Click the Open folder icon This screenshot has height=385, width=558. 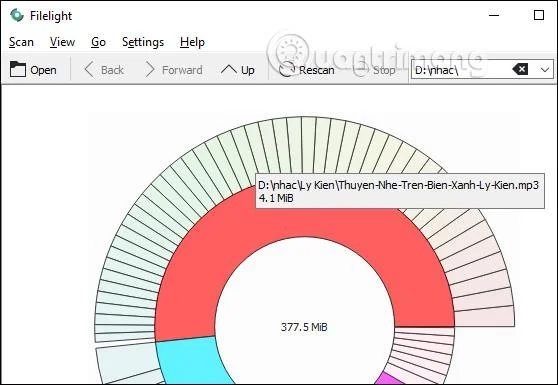(17, 69)
